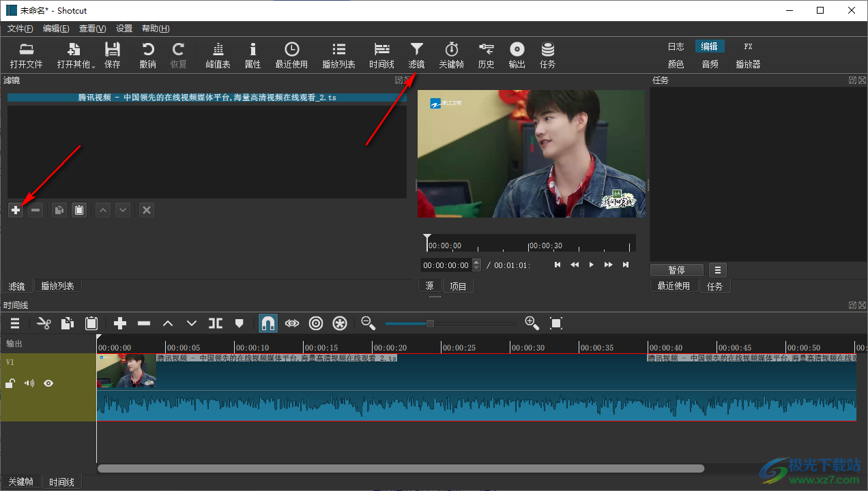
Task: Switch to FX layout
Action: [x=748, y=46]
